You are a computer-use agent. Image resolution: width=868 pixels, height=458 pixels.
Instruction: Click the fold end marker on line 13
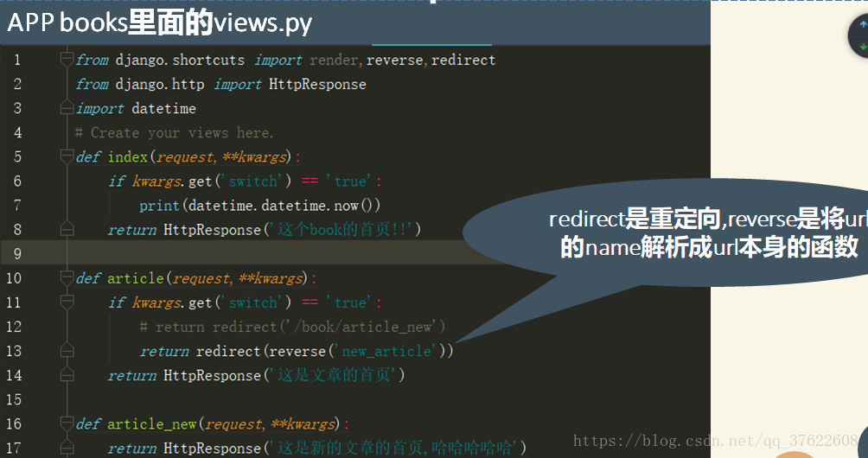pos(67,351)
